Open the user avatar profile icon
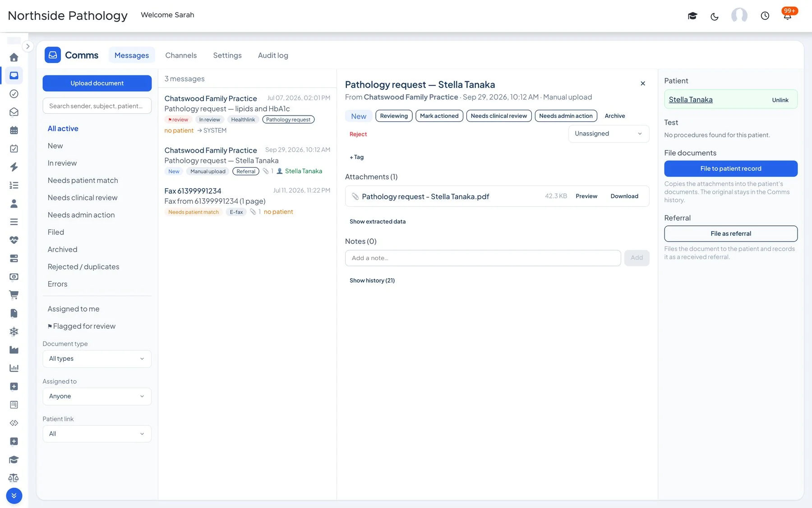The width and height of the screenshot is (812, 508). click(x=739, y=16)
